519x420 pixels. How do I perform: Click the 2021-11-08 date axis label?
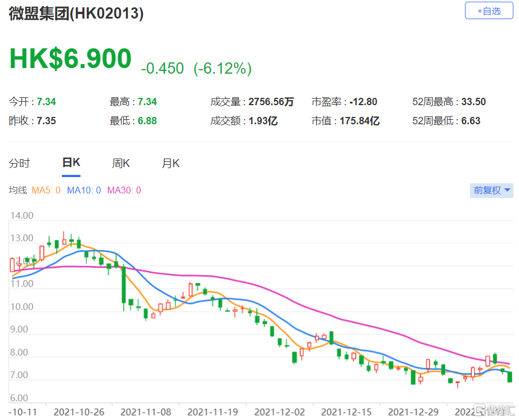146,412
